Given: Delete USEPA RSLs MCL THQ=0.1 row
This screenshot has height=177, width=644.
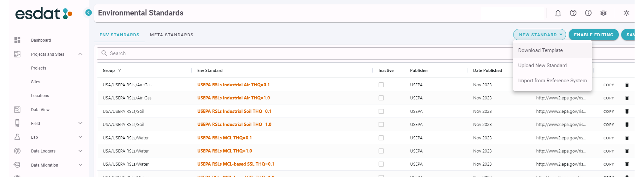Looking at the screenshot, I should 627,138.
